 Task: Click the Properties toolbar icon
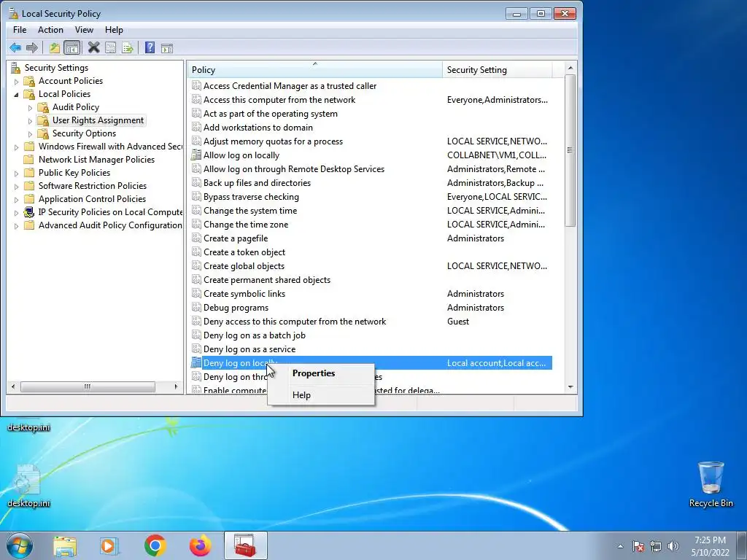pyautogui.click(x=111, y=47)
